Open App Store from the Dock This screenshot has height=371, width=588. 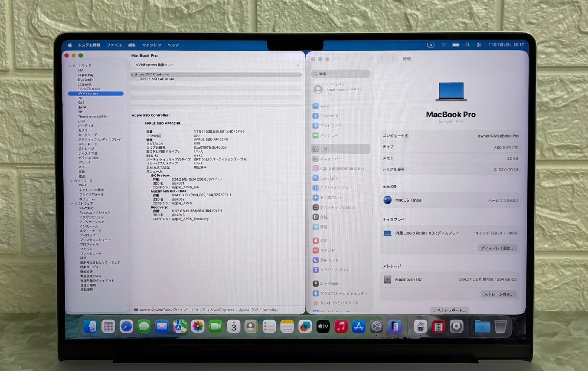click(359, 326)
